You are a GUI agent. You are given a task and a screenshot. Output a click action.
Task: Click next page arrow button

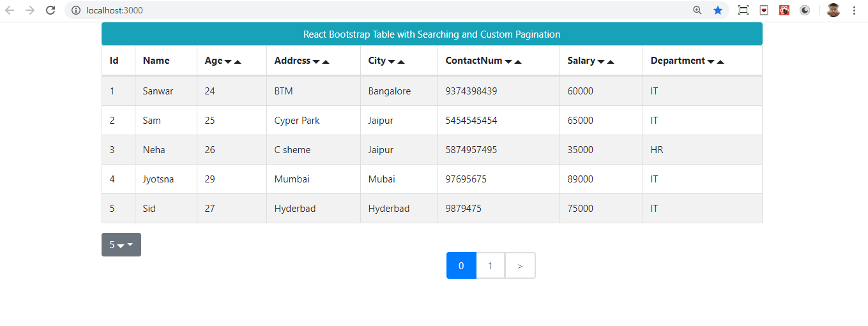[x=520, y=266]
